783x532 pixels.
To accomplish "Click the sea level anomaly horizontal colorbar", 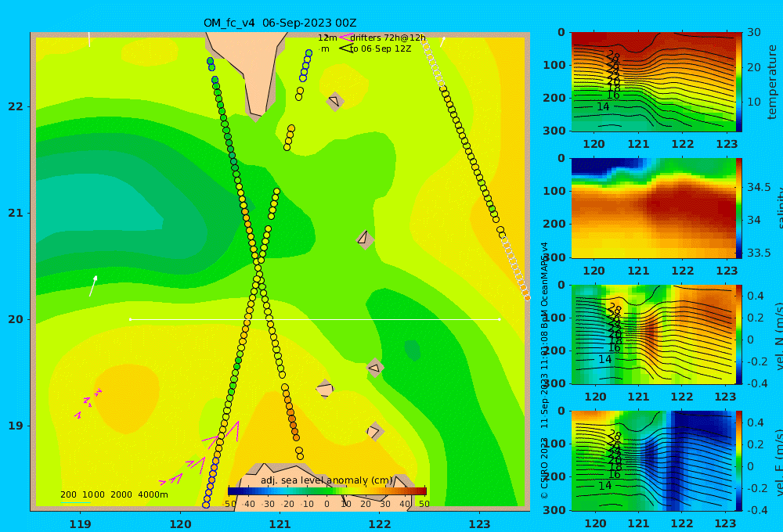I will click(x=327, y=491).
